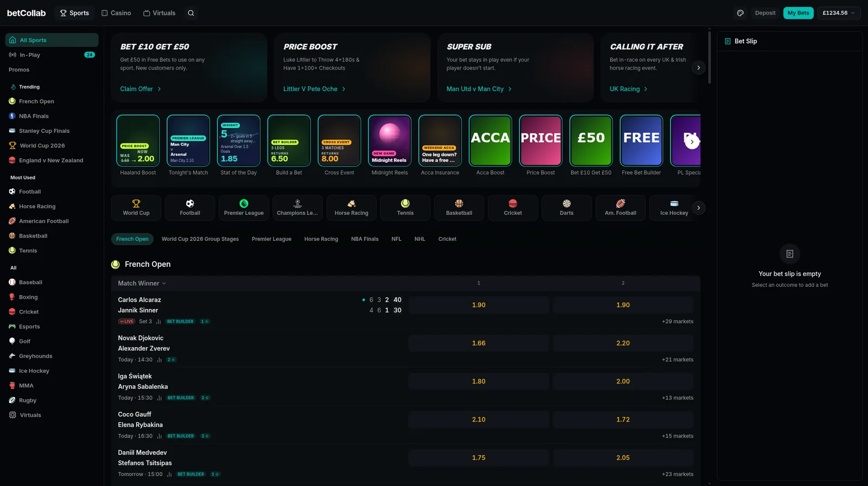Select the Football icon tile

(190, 208)
